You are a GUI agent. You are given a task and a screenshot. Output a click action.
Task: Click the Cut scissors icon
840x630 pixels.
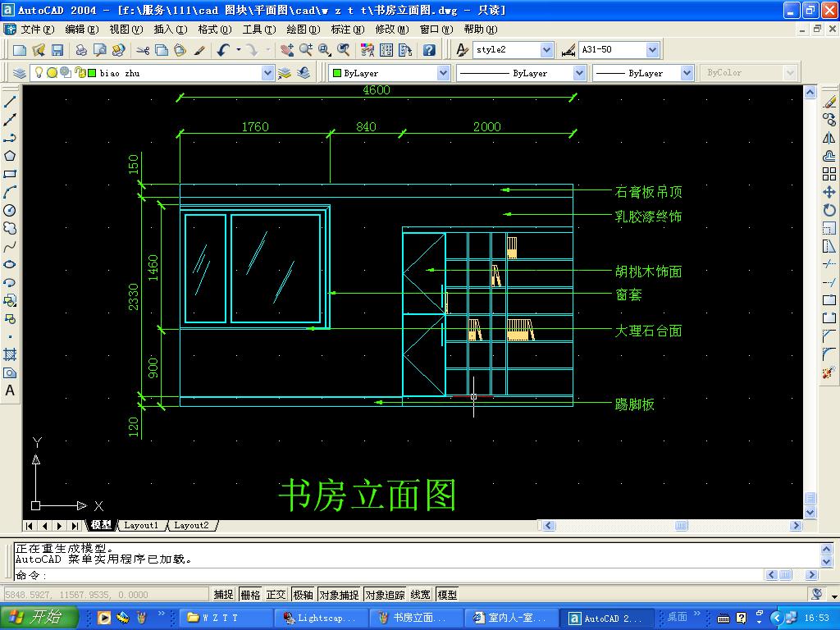(143, 50)
